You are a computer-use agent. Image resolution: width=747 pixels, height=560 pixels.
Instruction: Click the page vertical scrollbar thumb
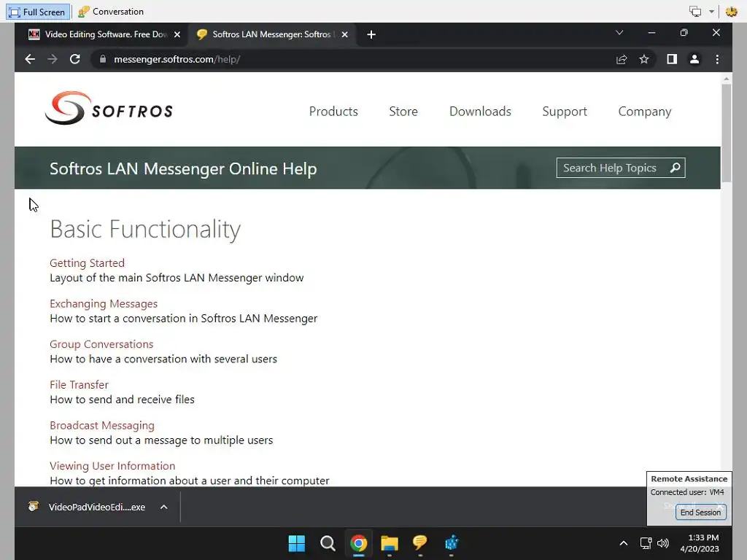coord(726,133)
